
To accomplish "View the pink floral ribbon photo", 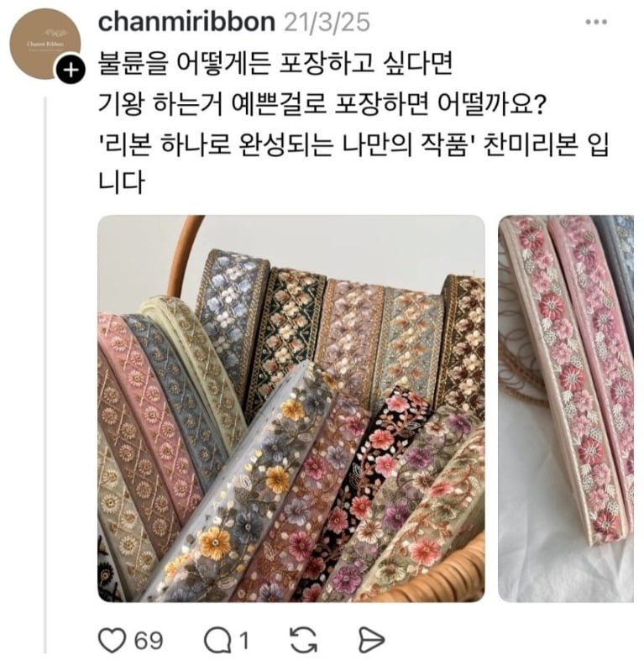I will tap(566, 408).
